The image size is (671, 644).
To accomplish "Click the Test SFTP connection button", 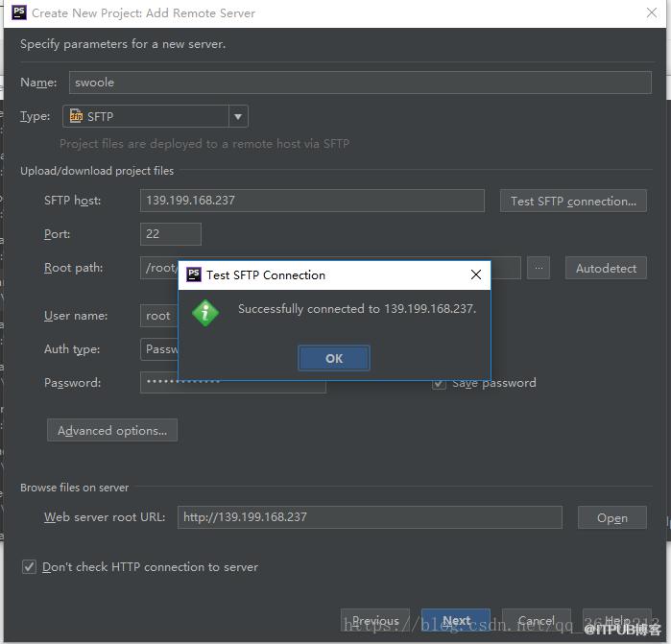I will [x=573, y=201].
